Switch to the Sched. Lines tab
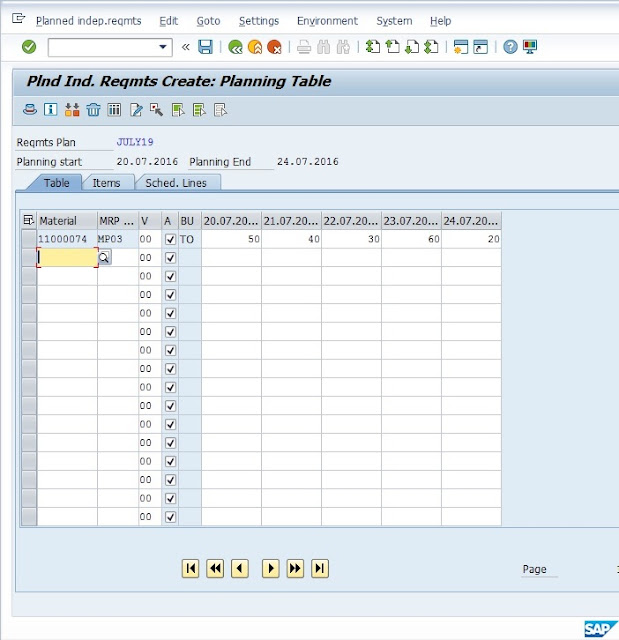This screenshot has height=640, width=619. [x=176, y=183]
